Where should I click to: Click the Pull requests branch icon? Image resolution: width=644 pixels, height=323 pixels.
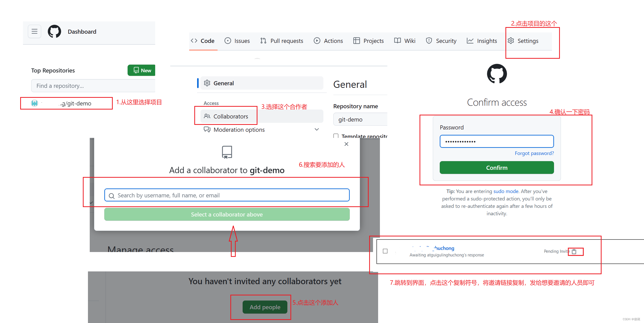tap(263, 41)
